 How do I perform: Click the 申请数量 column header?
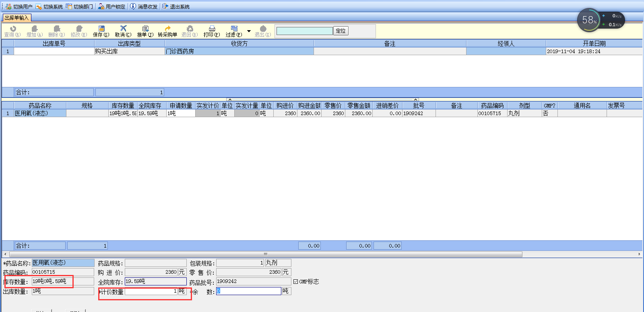point(181,105)
